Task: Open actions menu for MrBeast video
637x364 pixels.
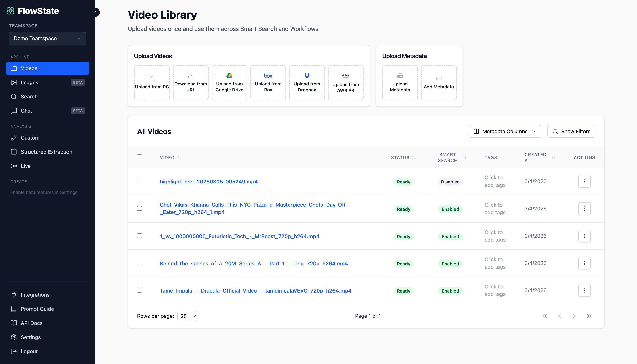Action: coord(584,236)
